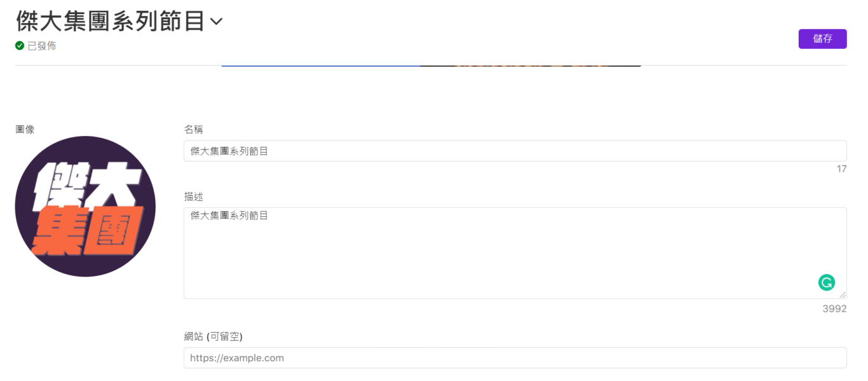
Task: Click the 名稱 field label
Action: point(193,129)
